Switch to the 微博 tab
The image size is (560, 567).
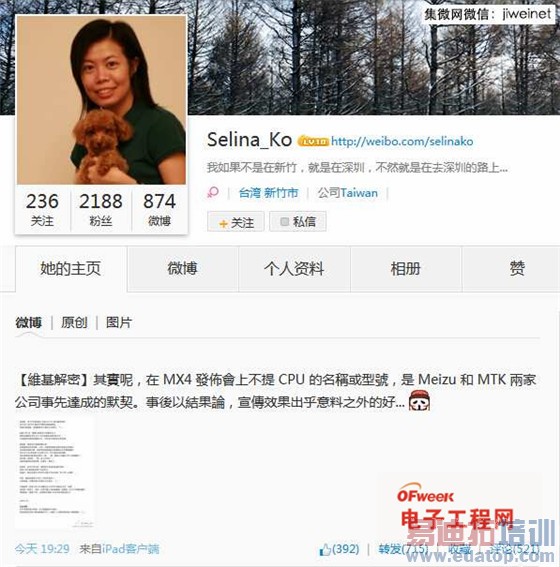pos(183,269)
